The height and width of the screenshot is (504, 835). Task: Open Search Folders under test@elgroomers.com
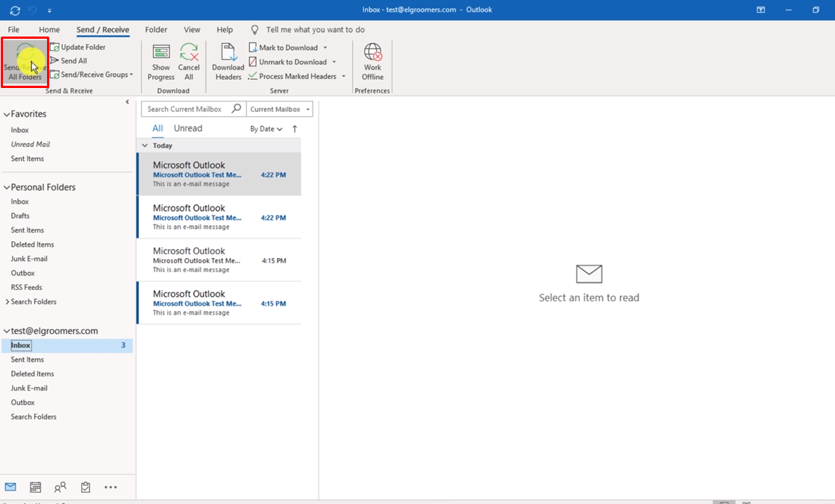click(34, 417)
